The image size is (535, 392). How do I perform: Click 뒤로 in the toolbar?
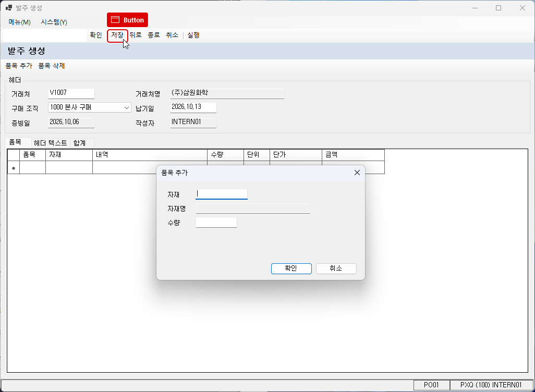(x=136, y=35)
